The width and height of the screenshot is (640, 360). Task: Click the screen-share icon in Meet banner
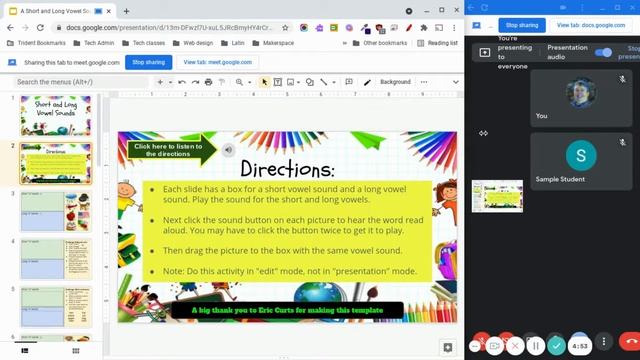[484, 52]
